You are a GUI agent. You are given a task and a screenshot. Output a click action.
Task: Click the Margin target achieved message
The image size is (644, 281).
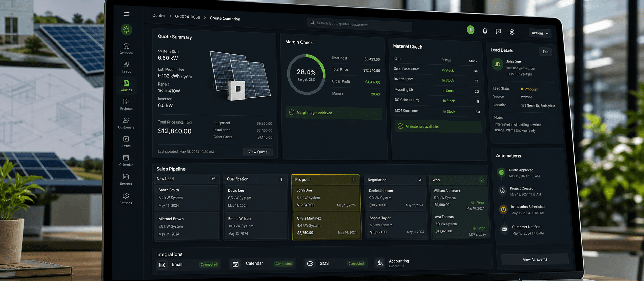[334, 113]
